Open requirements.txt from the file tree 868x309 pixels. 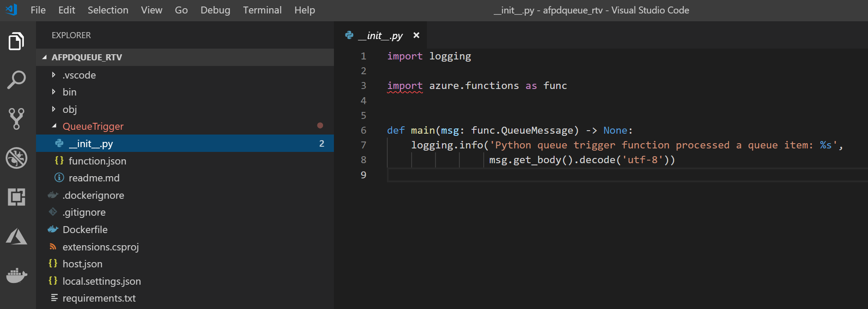point(99,298)
